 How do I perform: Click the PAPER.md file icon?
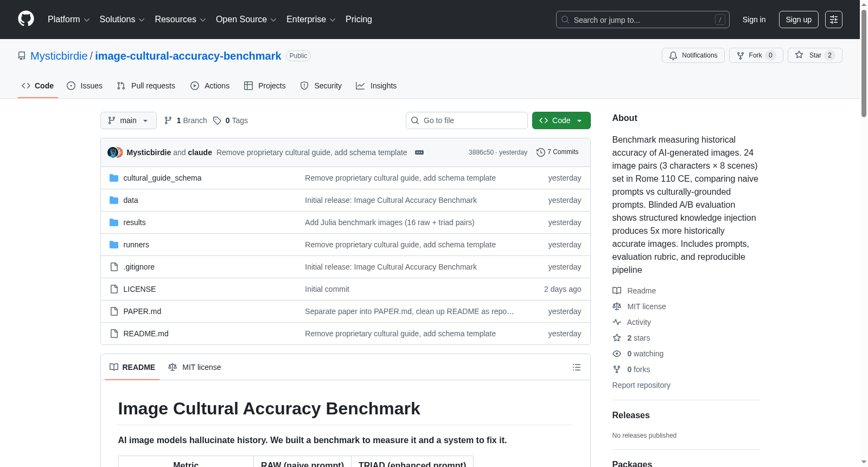coord(114,311)
